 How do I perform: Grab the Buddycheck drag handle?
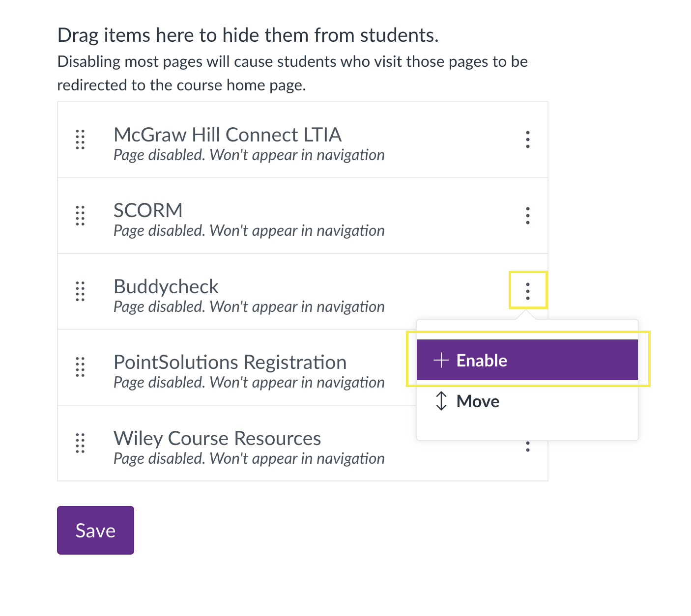tap(80, 291)
